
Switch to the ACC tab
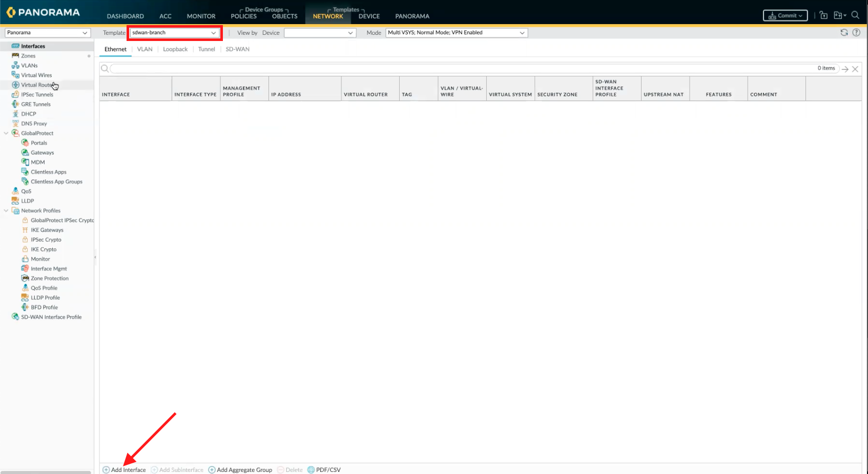click(166, 16)
